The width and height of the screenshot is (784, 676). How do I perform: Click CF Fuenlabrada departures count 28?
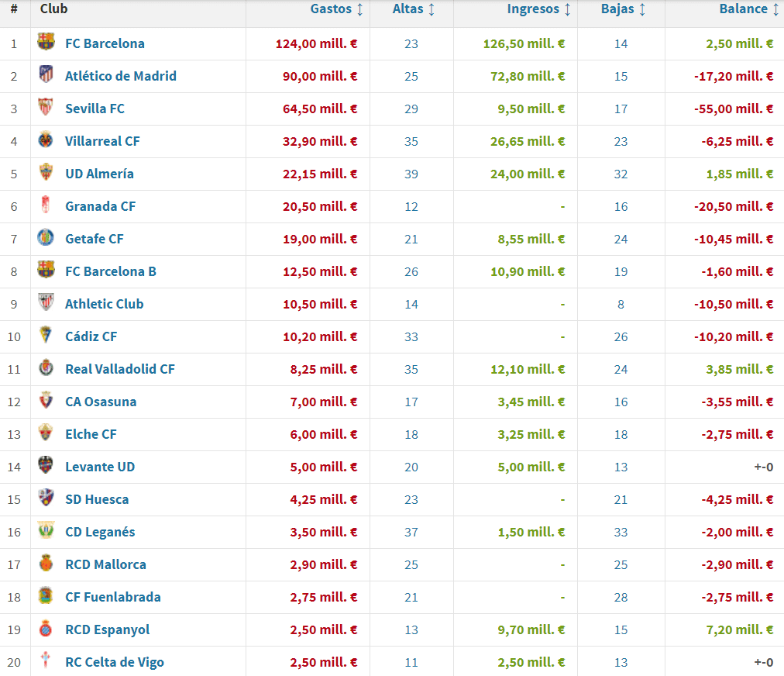coord(621,597)
